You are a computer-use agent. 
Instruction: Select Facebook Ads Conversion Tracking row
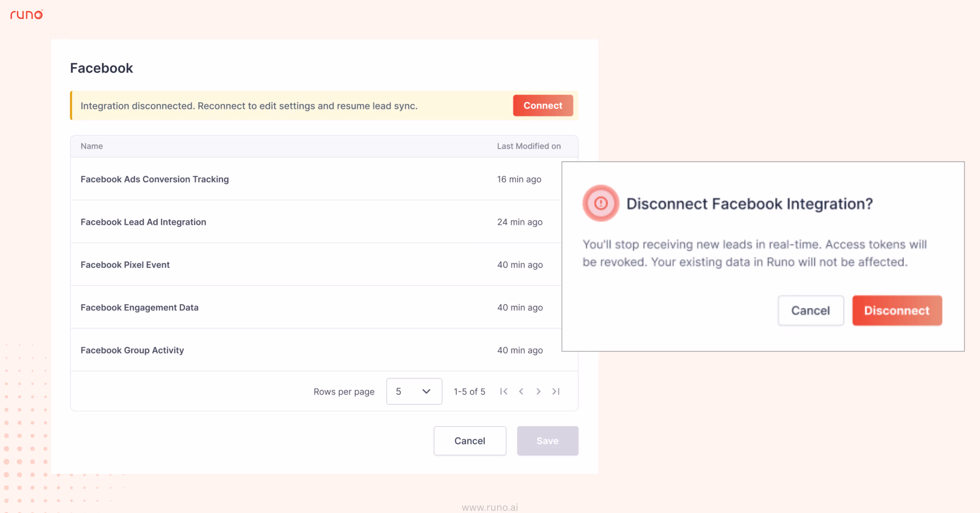pyautogui.click(x=316, y=179)
